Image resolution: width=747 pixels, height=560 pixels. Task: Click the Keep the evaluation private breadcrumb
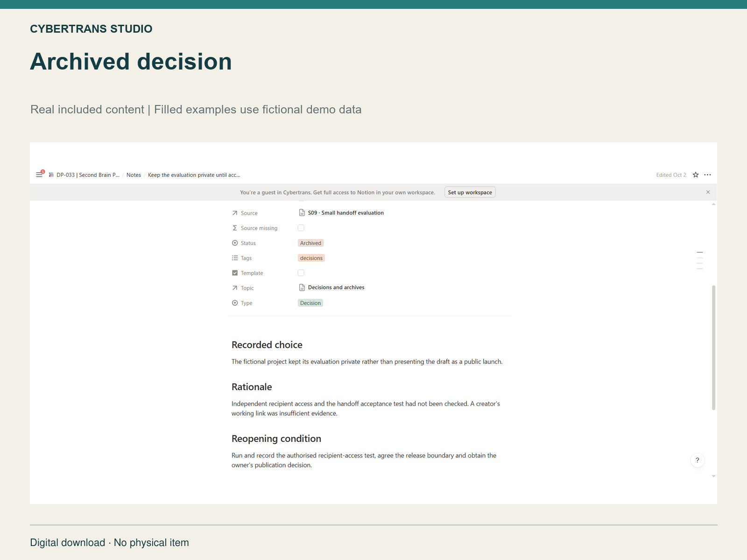tap(194, 175)
